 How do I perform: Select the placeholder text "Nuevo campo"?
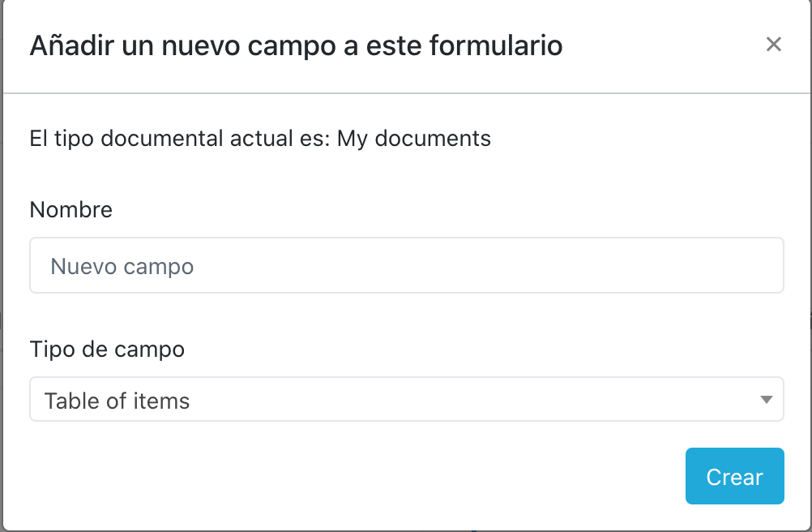coord(120,265)
